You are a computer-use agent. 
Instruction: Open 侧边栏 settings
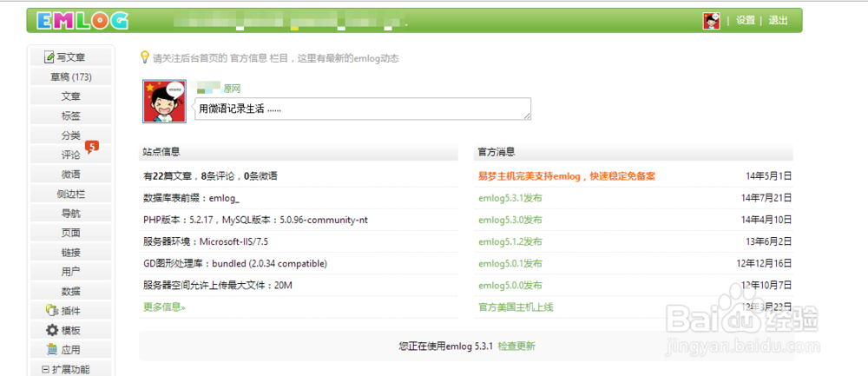pos(71,194)
